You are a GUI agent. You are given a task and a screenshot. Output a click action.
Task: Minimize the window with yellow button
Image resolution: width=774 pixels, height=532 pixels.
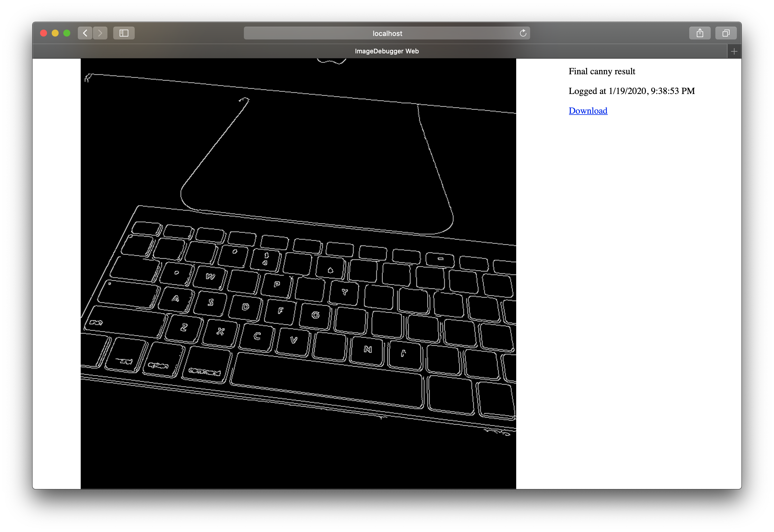pyautogui.click(x=55, y=33)
